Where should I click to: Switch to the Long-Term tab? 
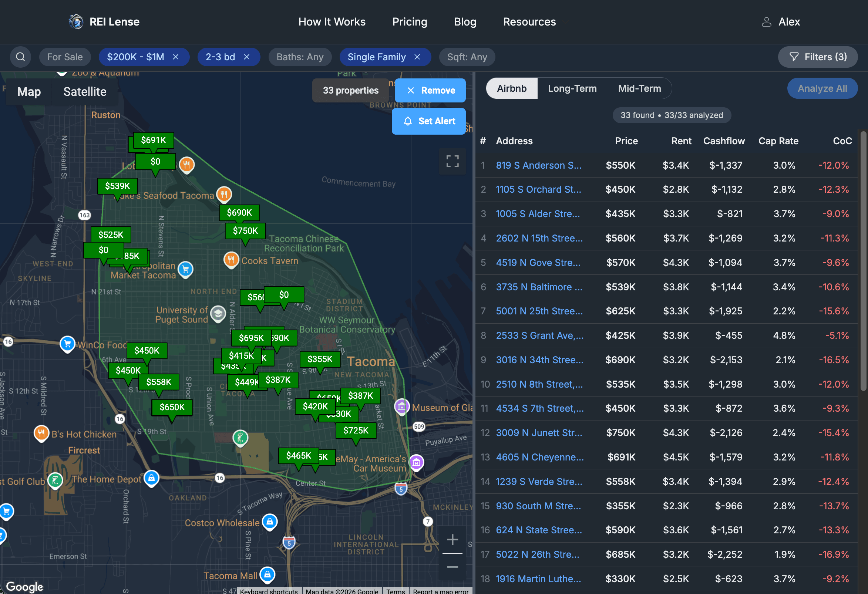572,88
